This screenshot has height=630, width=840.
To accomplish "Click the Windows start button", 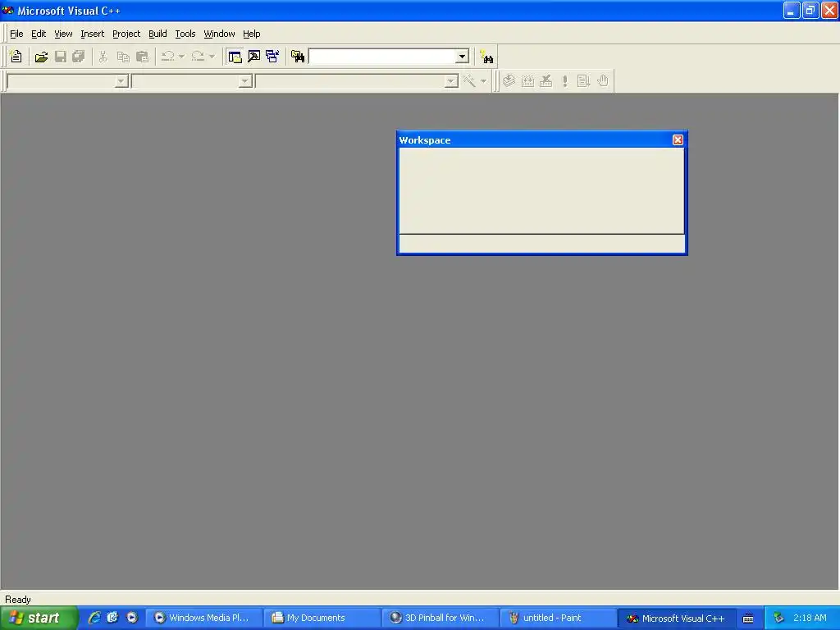I will [39, 618].
